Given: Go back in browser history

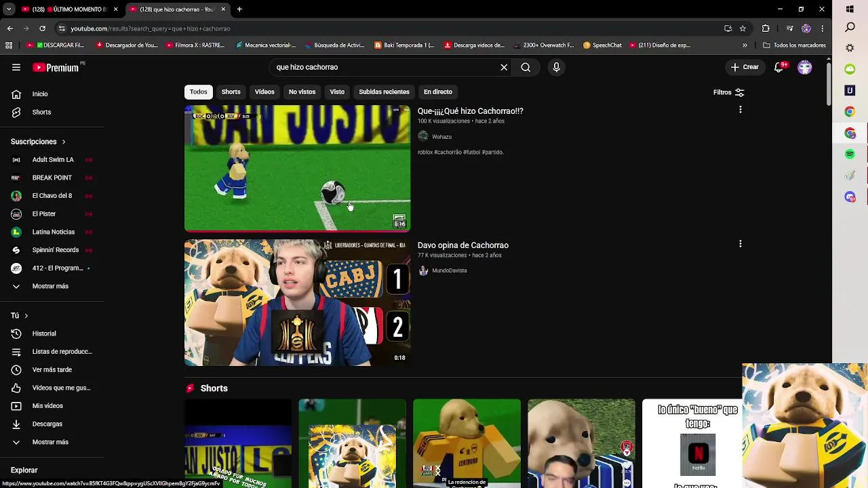Looking at the screenshot, I should [x=9, y=28].
